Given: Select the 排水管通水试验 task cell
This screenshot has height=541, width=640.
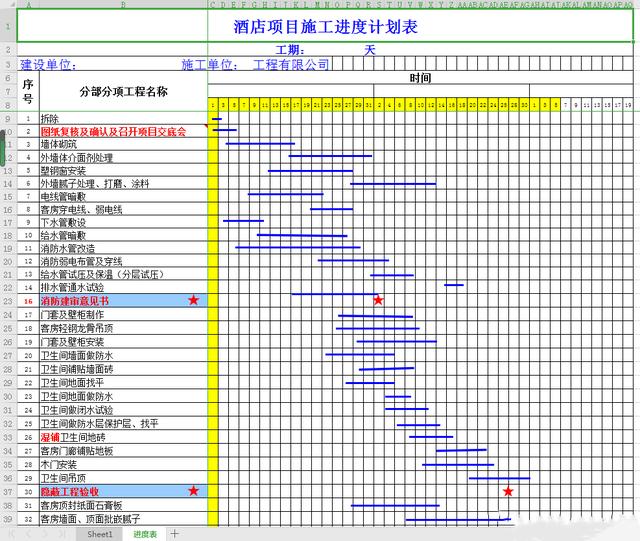Looking at the screenshot, I should coord(124,287).
